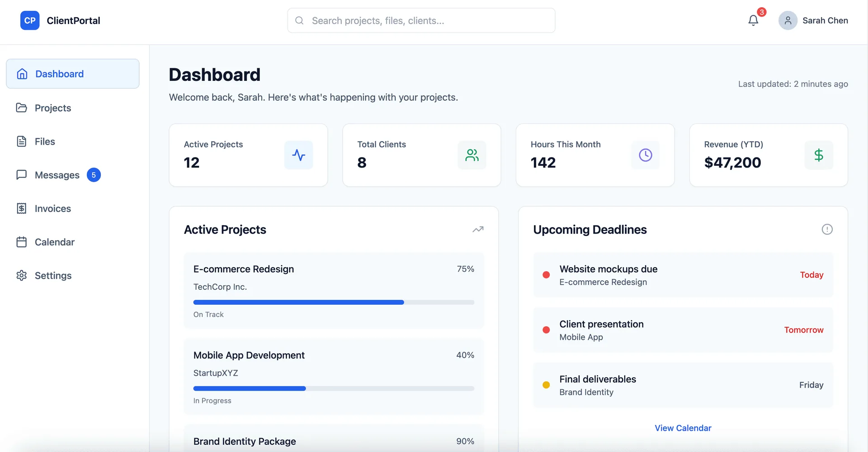Click the "Tomorrow" due label

pyautogui.click(x=804, y=330)
